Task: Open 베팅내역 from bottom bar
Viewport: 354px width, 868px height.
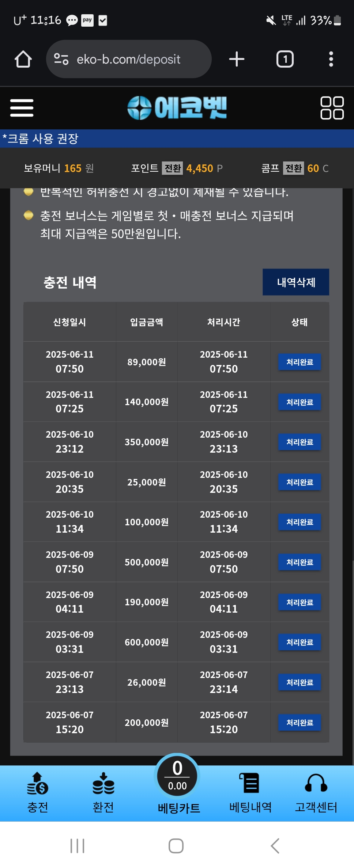Action: pos(251,793)
